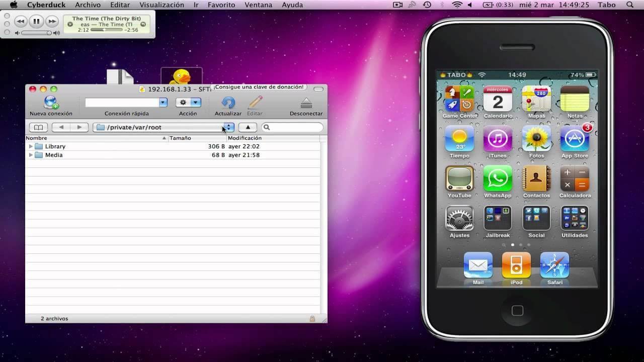
Task: Open the Visualización menu
Action: 162,5
